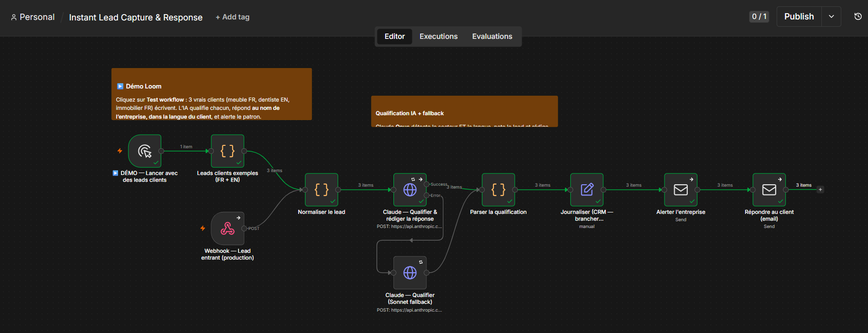Open Claude Qualifier & rédiger HTTP node
868x333 pixels.
tap(410, 190)
